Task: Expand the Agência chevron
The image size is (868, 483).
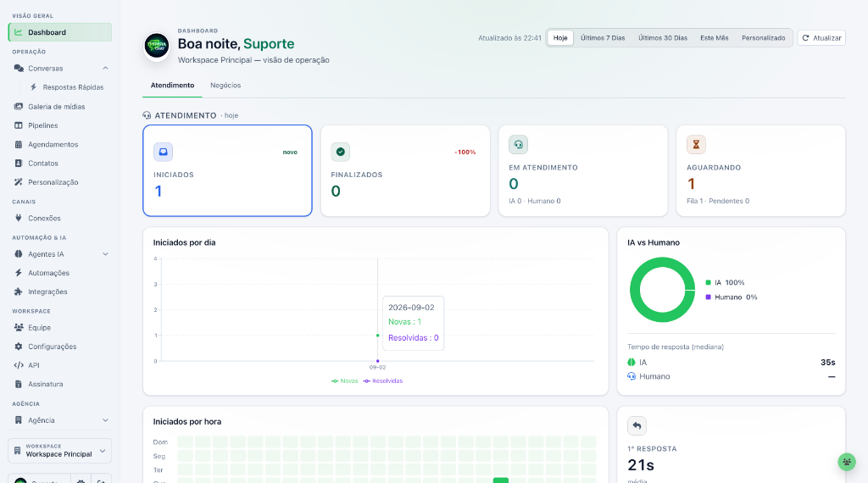Action: (x=105, y=420)
